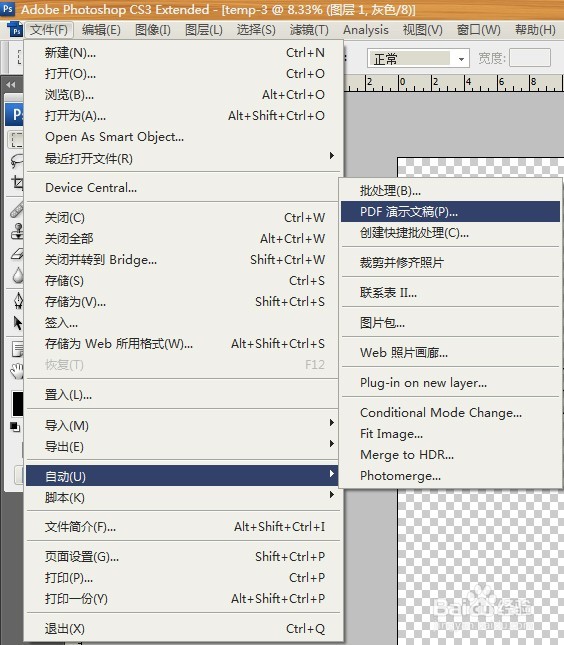Choose 关闭全部 menu item
This screenshot has width=564, height=645.
click(x=183, y=239)
